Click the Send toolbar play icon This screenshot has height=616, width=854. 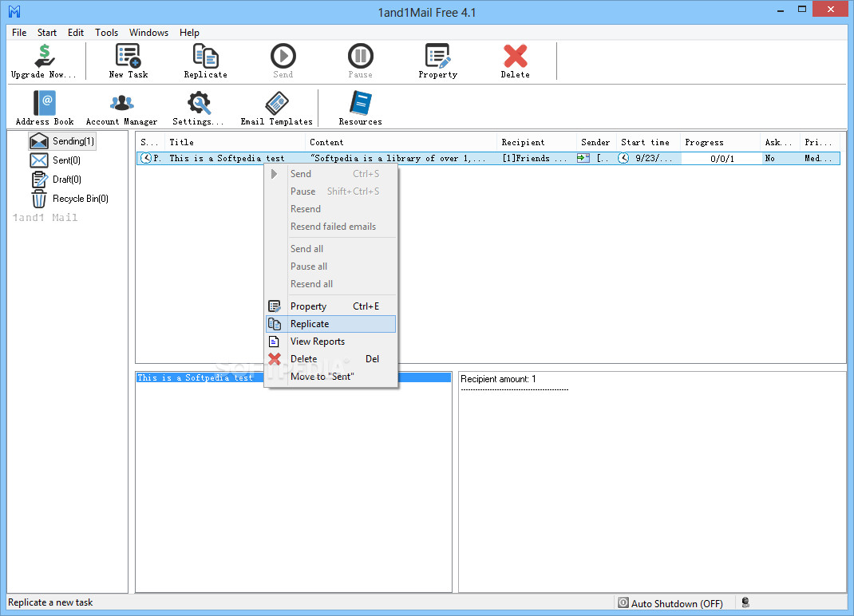(x=283, y=61)
